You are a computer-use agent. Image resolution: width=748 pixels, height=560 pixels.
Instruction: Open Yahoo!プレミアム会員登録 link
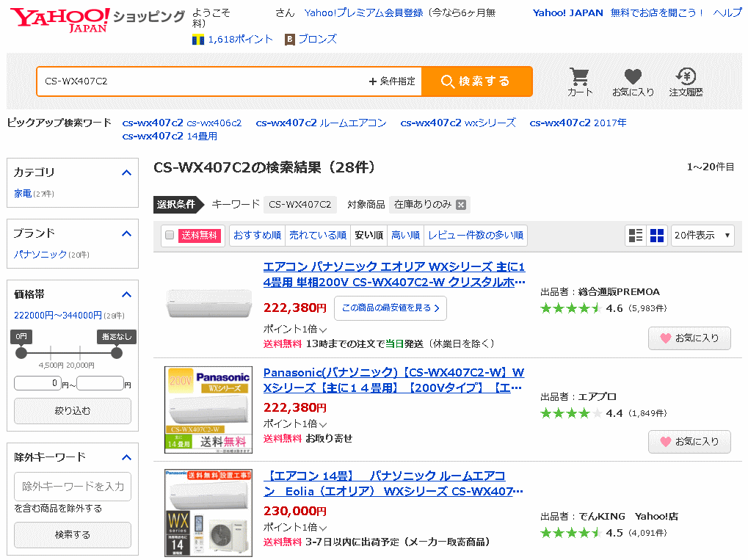pos(363,13)
